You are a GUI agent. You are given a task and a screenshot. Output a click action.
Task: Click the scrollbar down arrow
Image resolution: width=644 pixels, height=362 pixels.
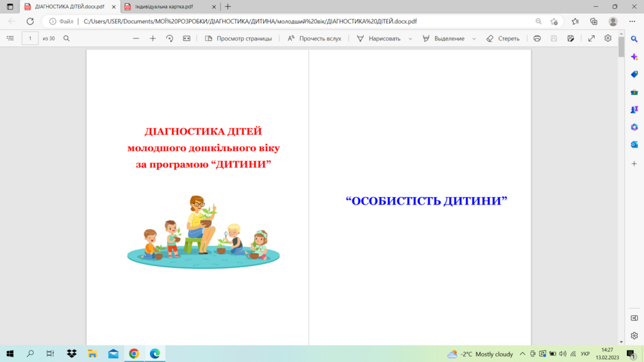(621, 342)
